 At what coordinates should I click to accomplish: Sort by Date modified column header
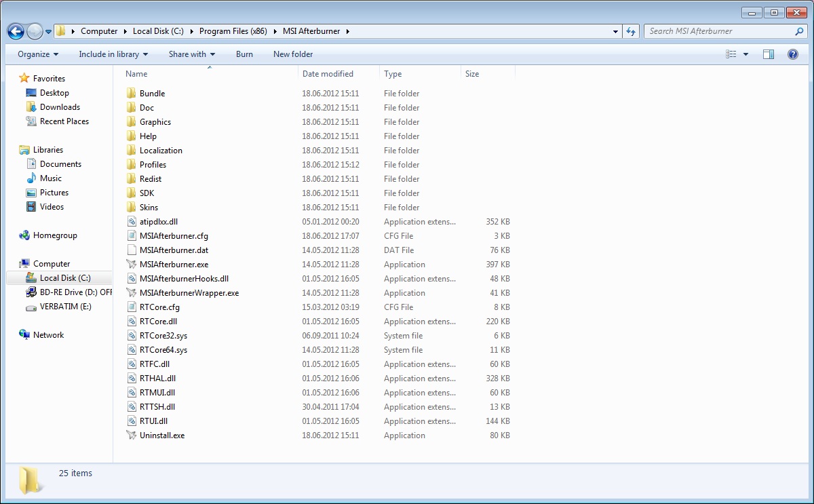(x=328, y=74)
